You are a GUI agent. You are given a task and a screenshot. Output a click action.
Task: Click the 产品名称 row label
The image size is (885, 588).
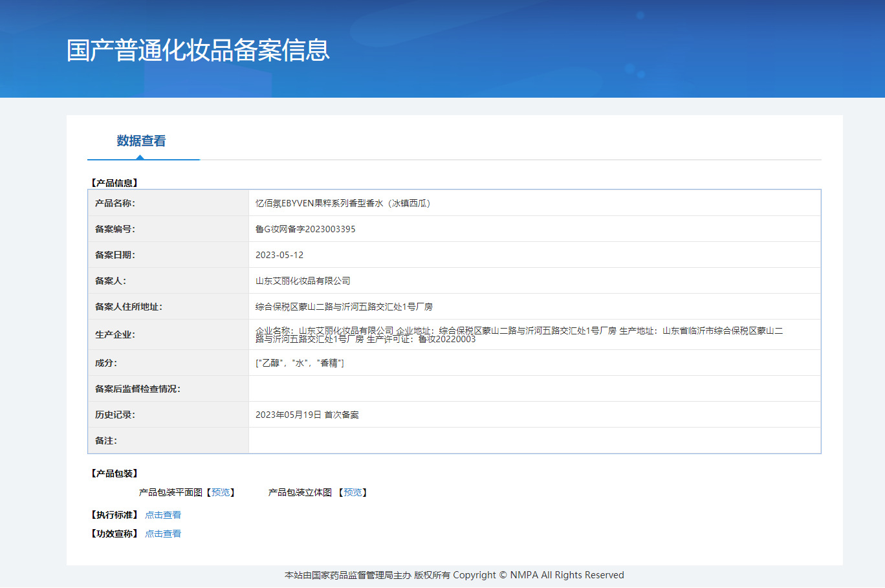pos(115,203)
